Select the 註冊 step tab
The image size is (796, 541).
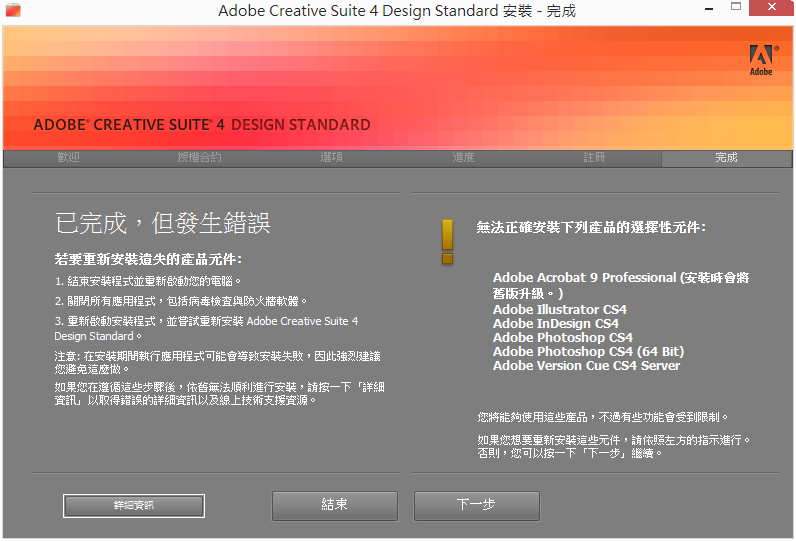[x=594, y=158]
